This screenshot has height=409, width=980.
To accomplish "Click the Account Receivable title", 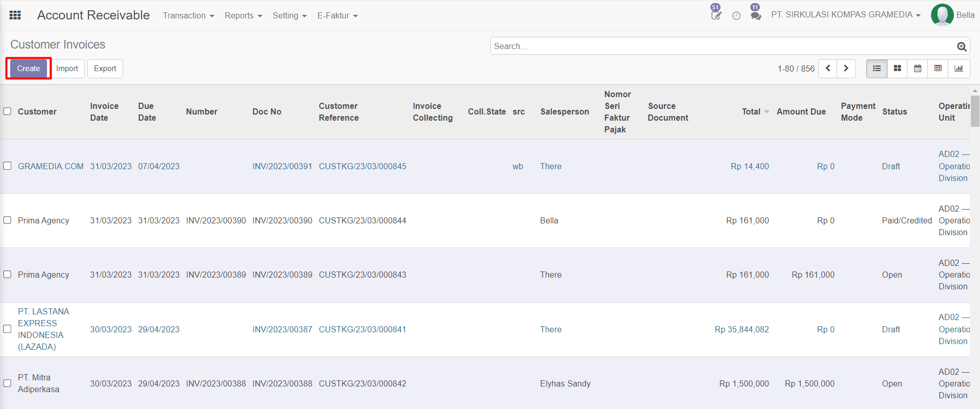I will 93,15.
